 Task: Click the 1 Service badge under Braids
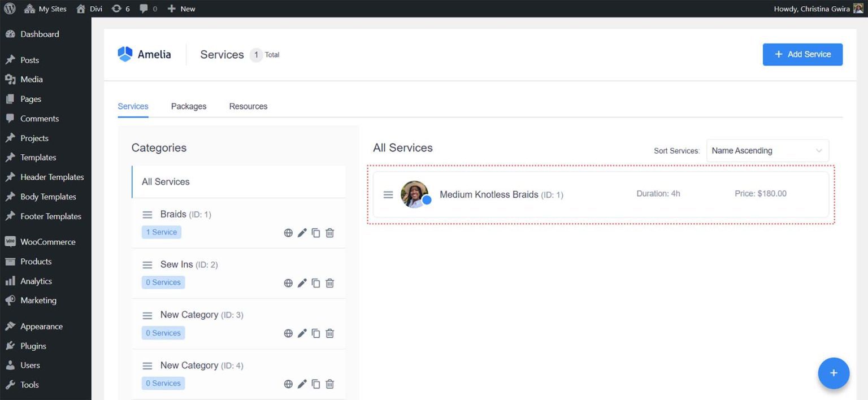pyautogui.click(x=161, y=232)
